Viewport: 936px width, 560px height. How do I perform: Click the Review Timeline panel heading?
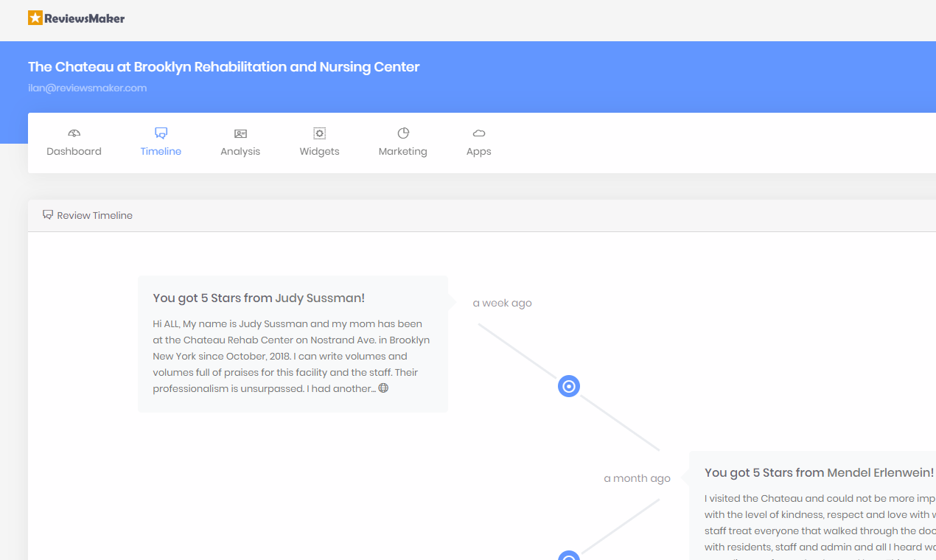[x=95, y=215]
